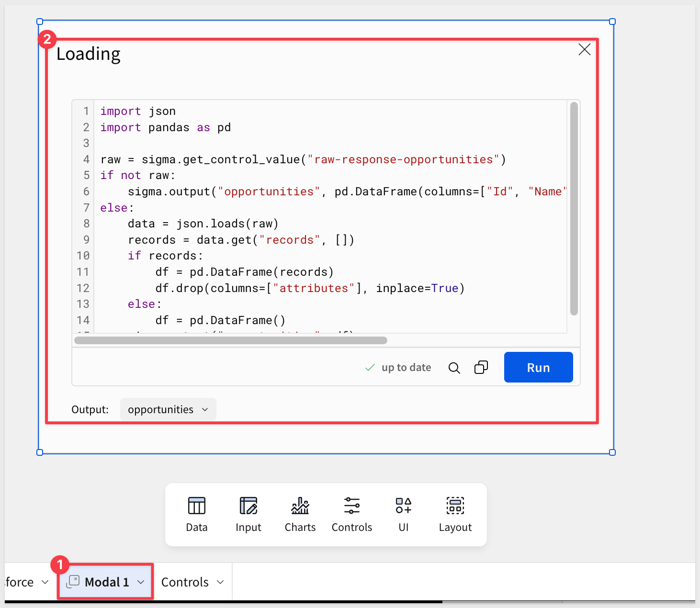Open the Input element menu
This screenshot has width=700, height=608.
click(248, 514)
